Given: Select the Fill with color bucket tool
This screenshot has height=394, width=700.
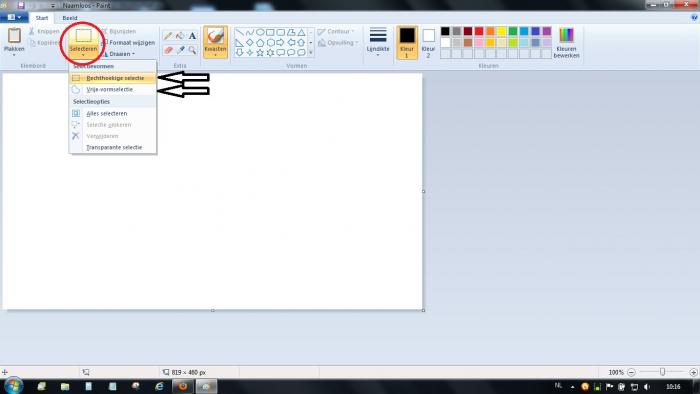Looking at the screenshot, I should pos(180,36).
